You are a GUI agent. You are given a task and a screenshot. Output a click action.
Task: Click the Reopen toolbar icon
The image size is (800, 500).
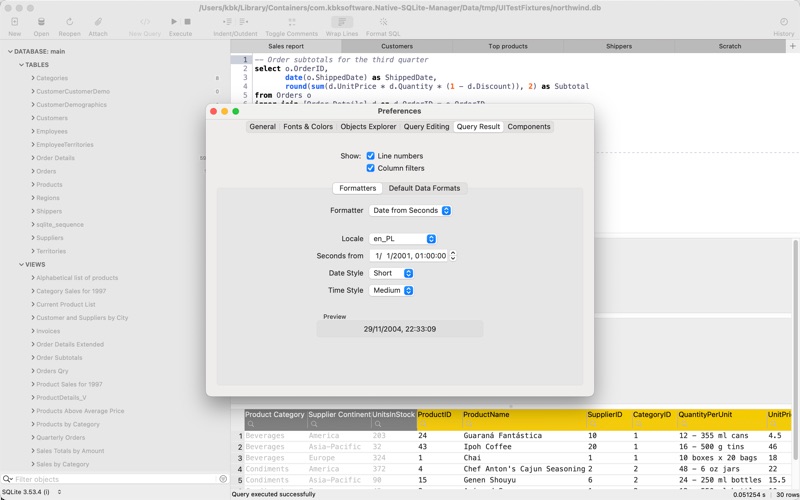(69, 22)
